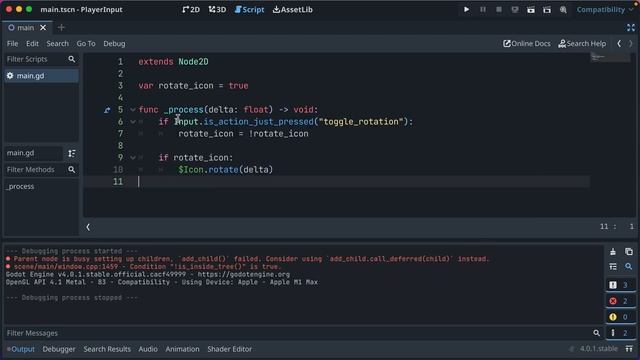Click the code minimap
The image size is (640, 360).
[610, 58]
